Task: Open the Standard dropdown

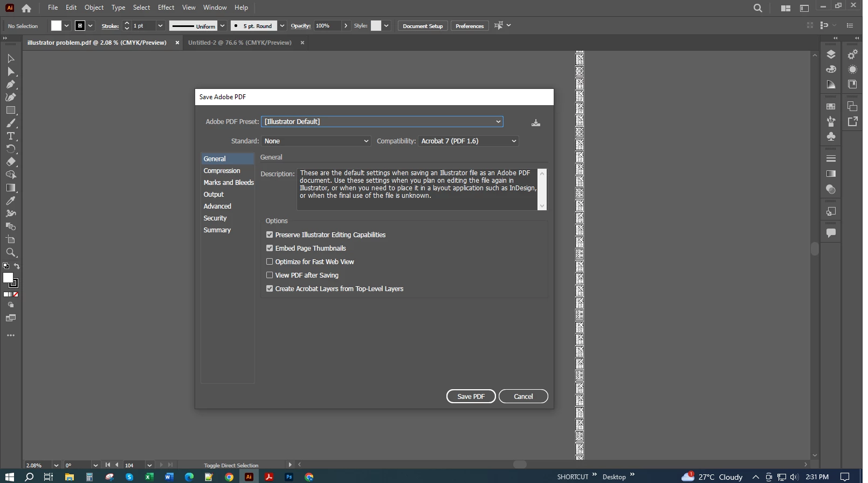Action: [x=316, y=141]
